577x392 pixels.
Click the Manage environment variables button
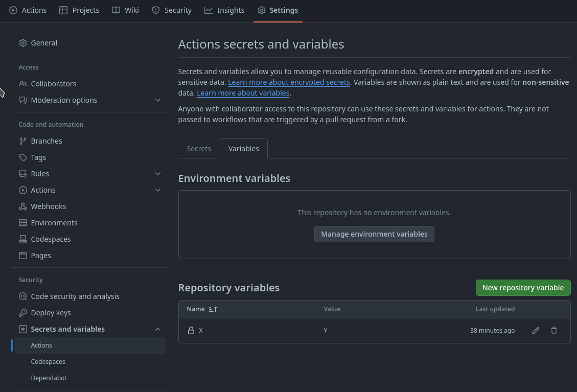point(374,234)
